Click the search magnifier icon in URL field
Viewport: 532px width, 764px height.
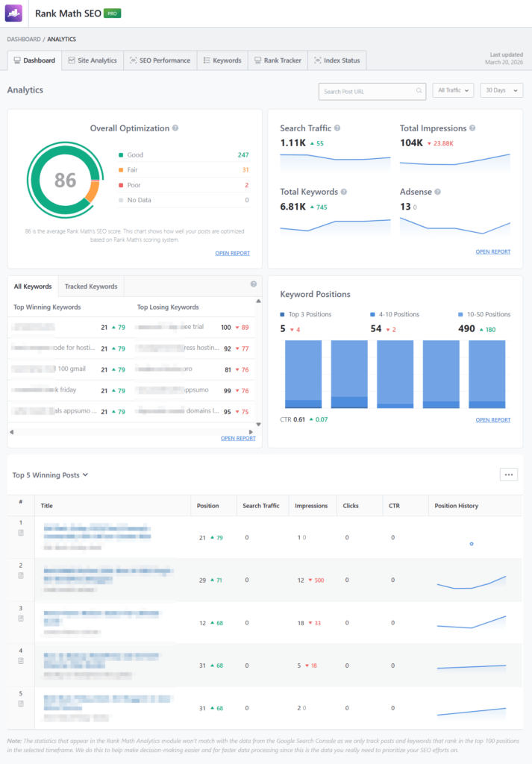(419, 90)
